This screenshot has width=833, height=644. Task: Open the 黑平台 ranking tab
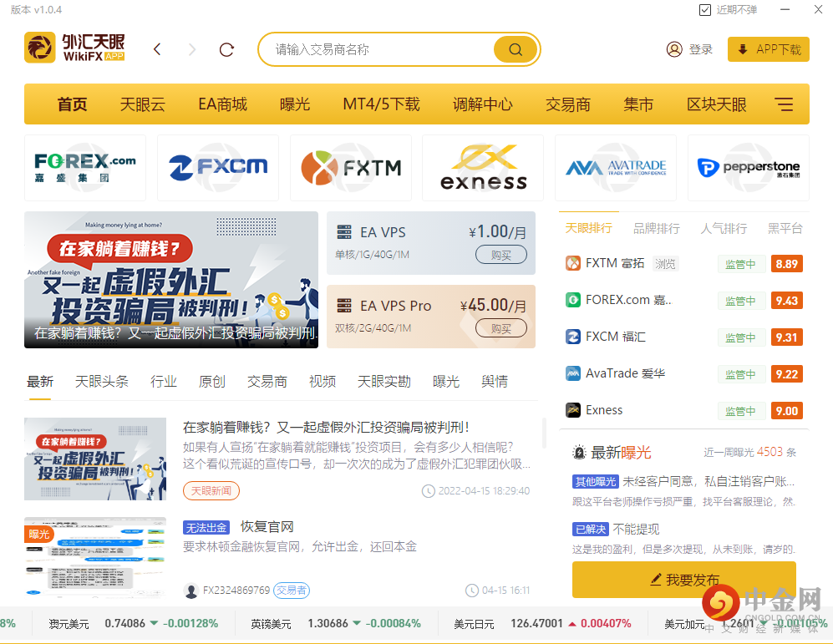785,228
